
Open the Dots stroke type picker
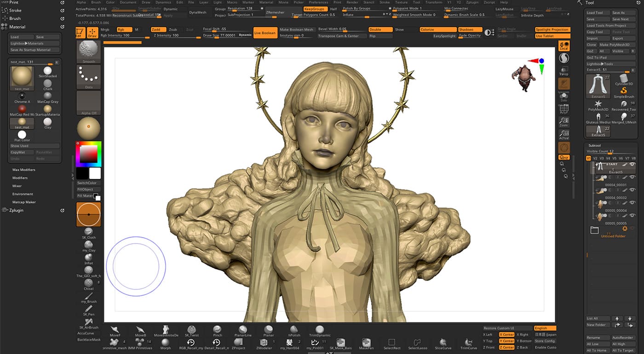pyautogui.click(x=88, y=77)
